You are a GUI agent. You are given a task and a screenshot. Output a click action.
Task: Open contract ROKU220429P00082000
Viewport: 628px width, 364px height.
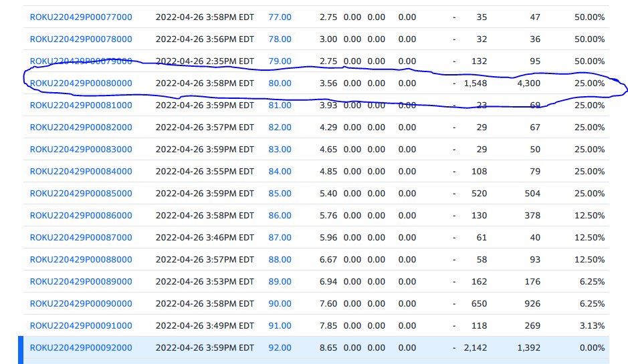(x=81, y=127)
